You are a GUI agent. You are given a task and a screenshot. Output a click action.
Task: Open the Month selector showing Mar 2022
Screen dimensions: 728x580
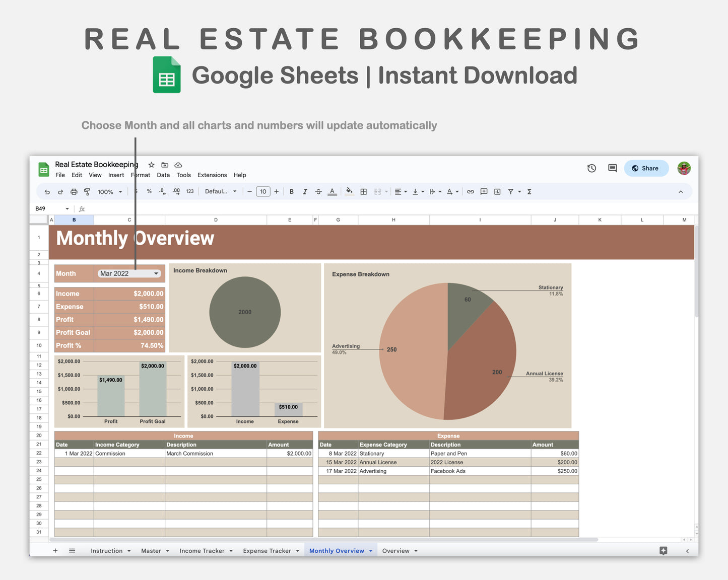tap(129, 273)
